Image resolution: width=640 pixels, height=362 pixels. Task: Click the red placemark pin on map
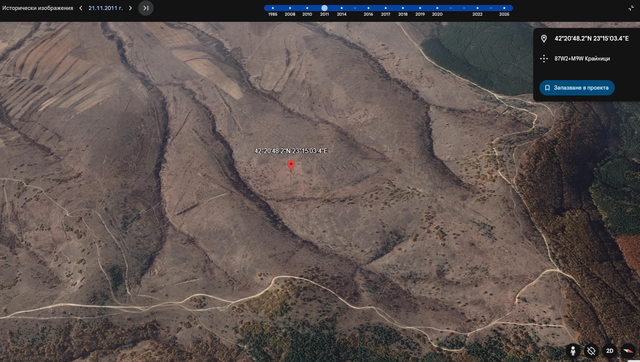[x=291, y=165]
